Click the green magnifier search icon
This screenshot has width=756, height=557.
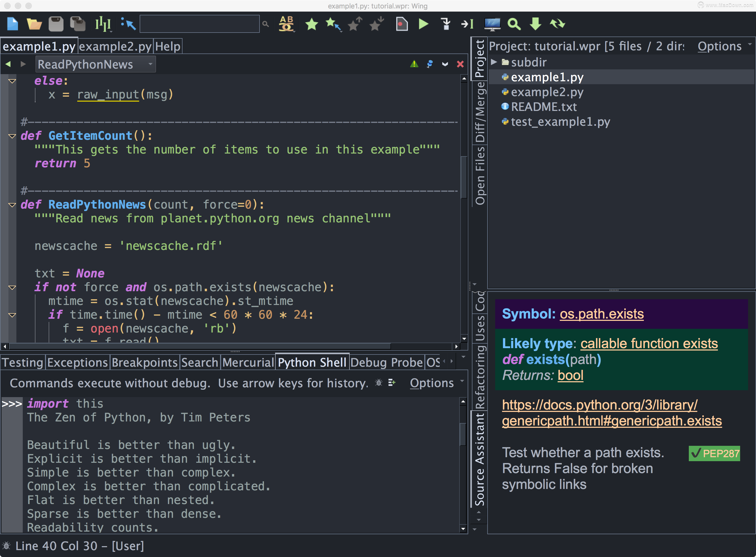click(514, 24)
